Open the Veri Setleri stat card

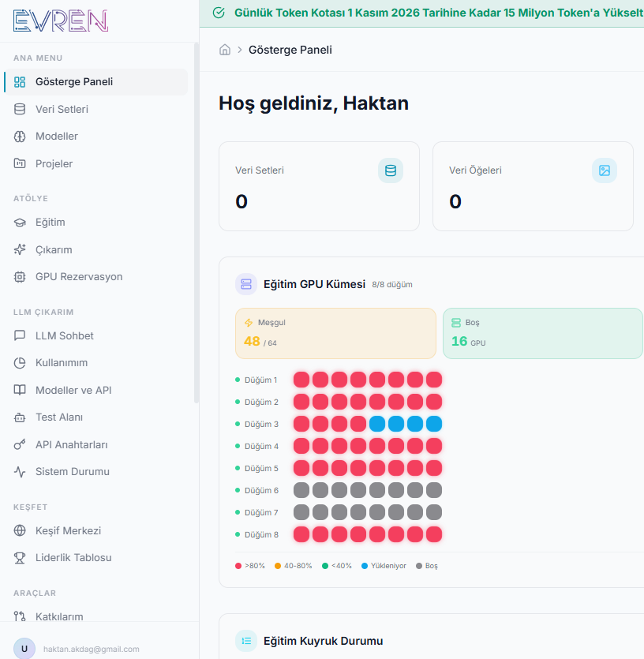[x=319, y=186]
